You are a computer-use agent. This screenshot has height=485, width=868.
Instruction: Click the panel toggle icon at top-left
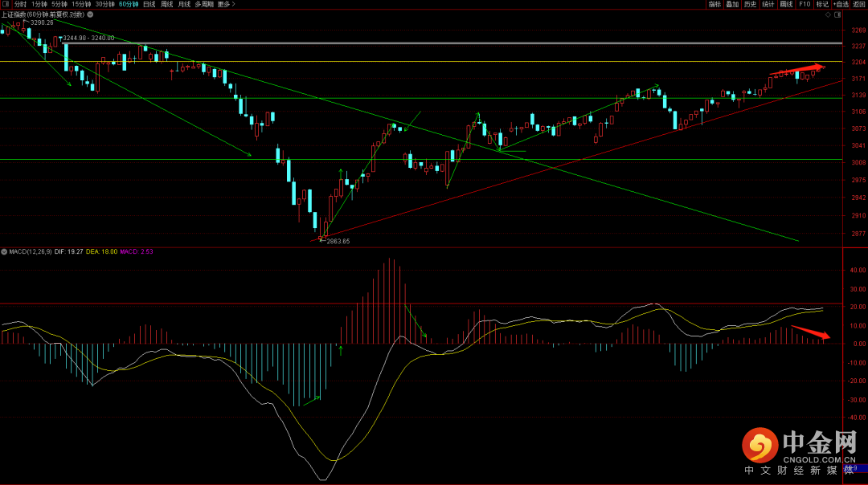click(x=6, y=4)
